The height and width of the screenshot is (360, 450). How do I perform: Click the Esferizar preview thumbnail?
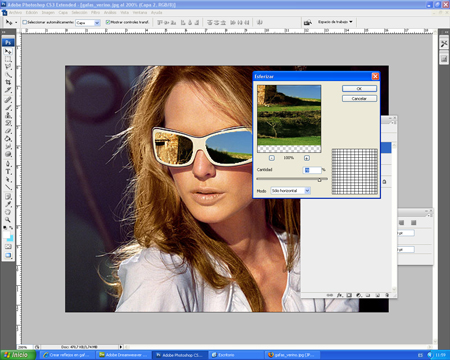click(289, 119)
